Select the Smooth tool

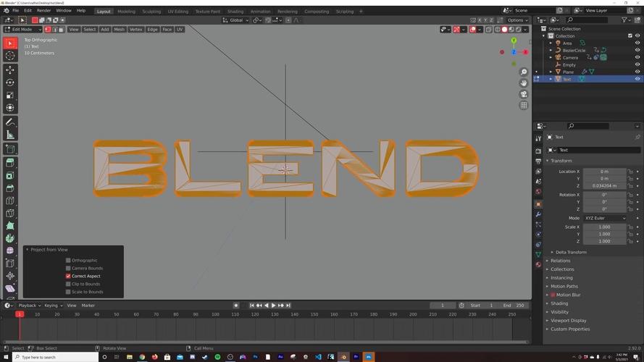click(x=10, y=251)
